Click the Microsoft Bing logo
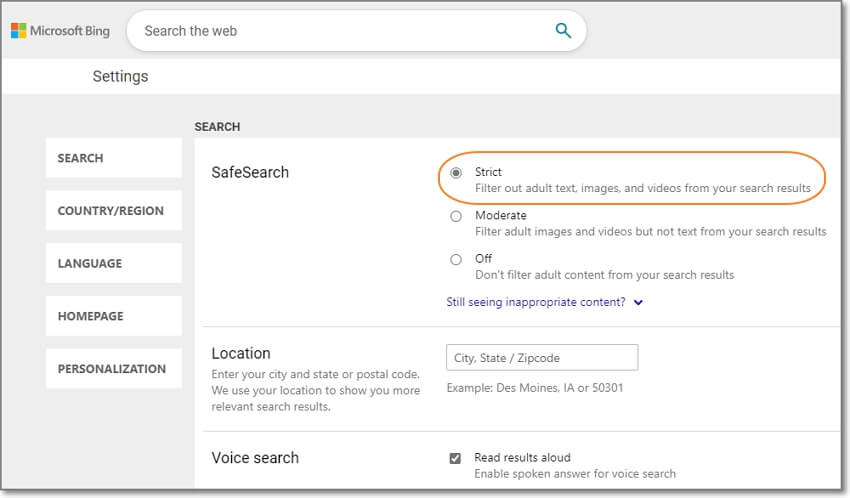 point(60,31)
